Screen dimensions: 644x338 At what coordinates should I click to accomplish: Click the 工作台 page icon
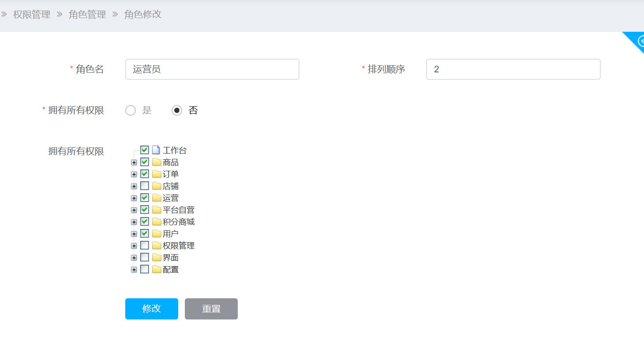(x=156, y=150)
